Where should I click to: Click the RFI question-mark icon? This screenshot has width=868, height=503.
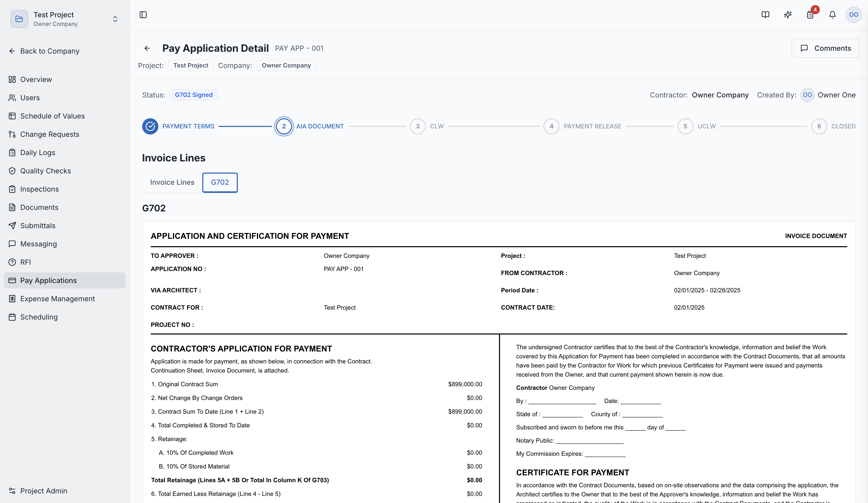click(x=12, y=262)
